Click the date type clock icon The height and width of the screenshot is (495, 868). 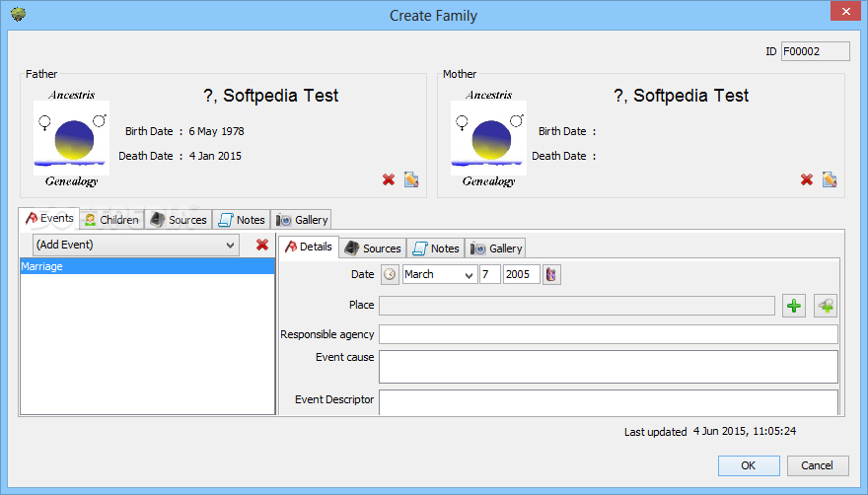click(390, 275)
